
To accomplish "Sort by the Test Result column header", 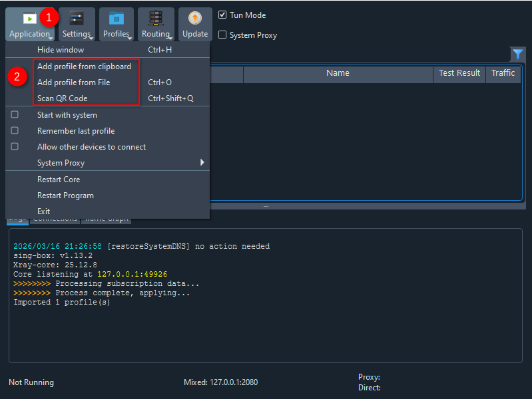I will 459,73.
